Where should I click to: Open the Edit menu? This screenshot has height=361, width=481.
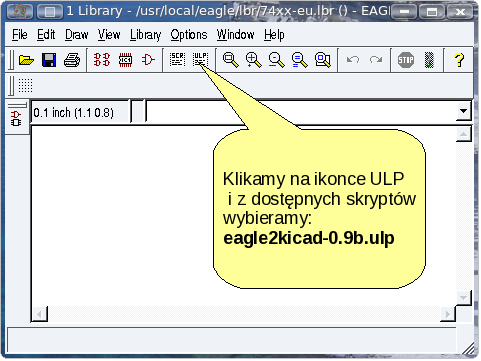pos(46,35)
